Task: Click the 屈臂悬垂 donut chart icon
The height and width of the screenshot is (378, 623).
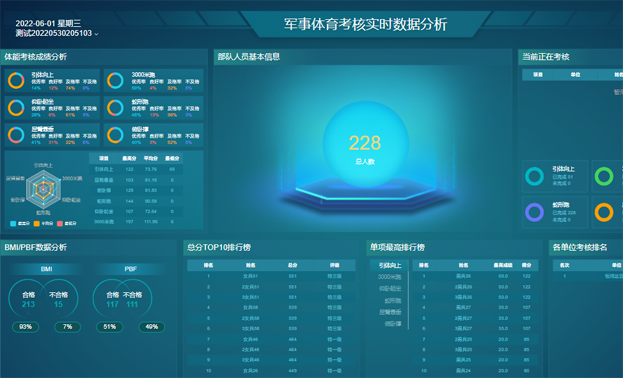Action: click(x=16, y=135)
